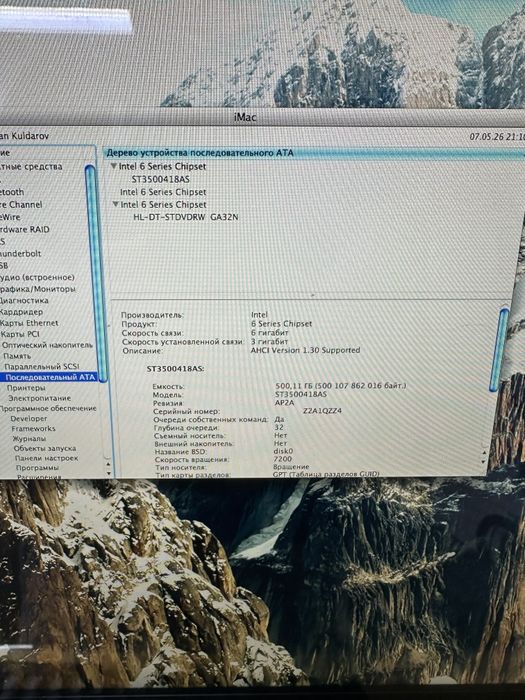Screen dimensions: 525x700
Task: Select Fibre Channel in the sidebar
Action: tap(21, 204)
